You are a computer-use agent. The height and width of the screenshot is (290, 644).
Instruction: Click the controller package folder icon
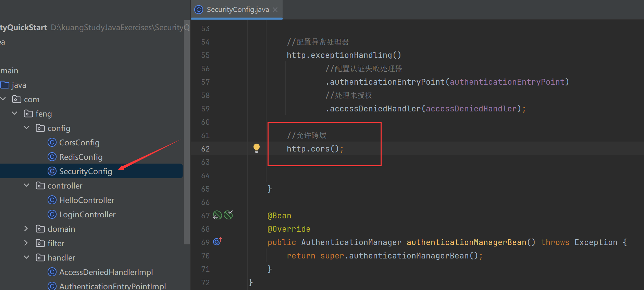[40, 185]
